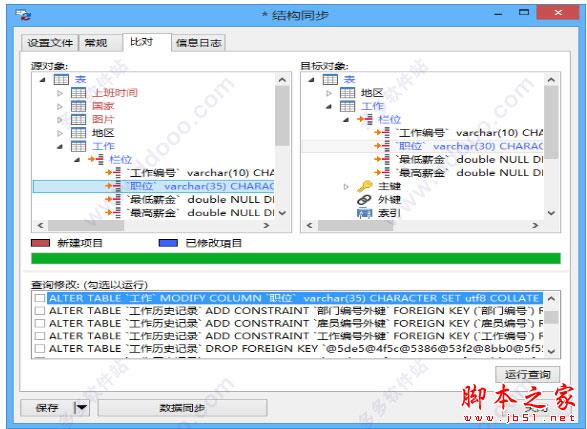
Task: Click the field icon beside target 工作编号 row
Action: click(x=382, y=133)
